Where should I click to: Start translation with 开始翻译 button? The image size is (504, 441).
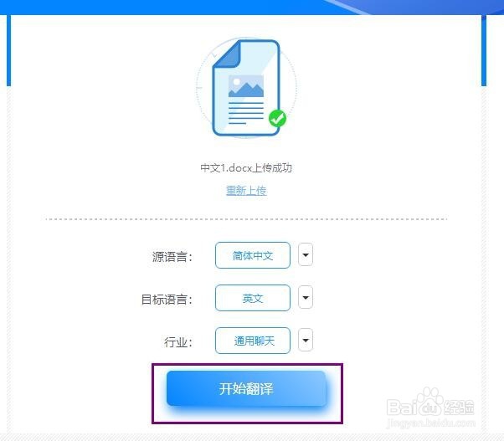point(246,388)
